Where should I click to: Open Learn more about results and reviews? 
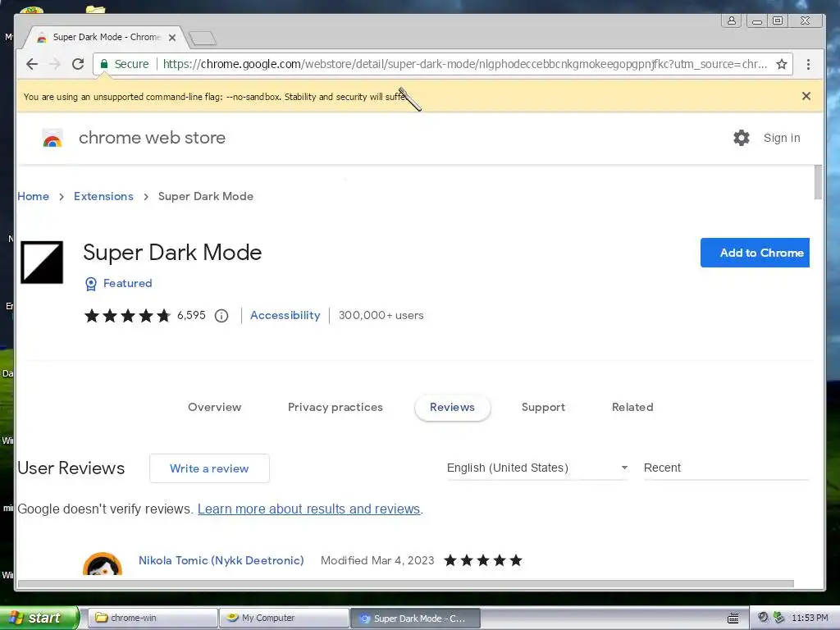tap(308, 509)
